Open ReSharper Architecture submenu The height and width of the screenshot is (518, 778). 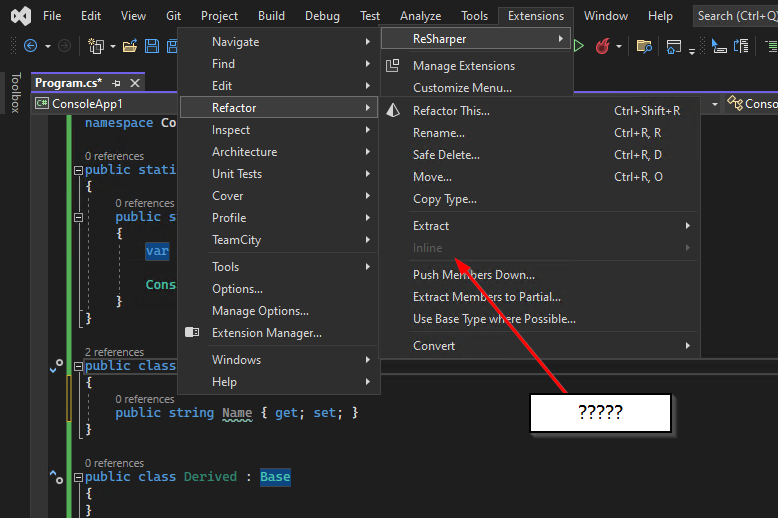(x=279, y=152)
